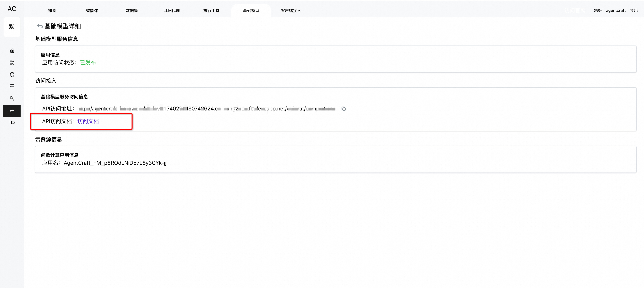
Task: Open the home overview sidebar icon
Action: [x=12, y=51]
